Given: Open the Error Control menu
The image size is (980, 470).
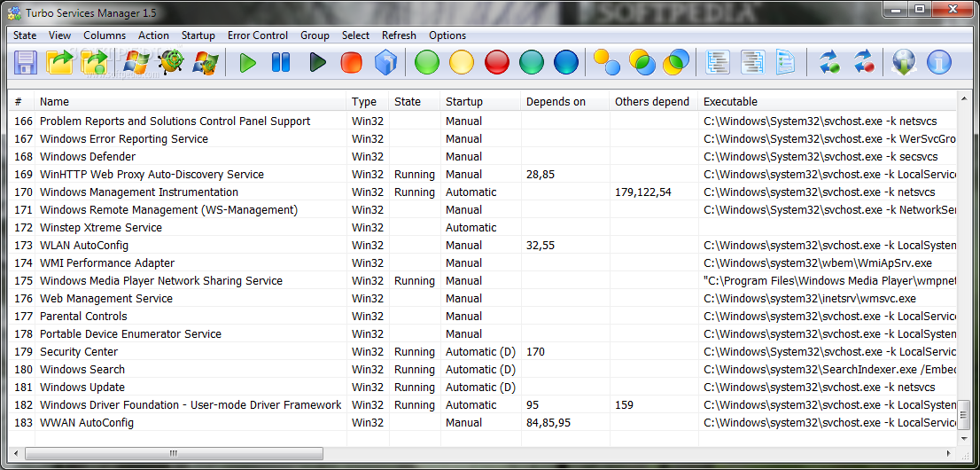Looking at the screenshot, I should coord(258,35).
